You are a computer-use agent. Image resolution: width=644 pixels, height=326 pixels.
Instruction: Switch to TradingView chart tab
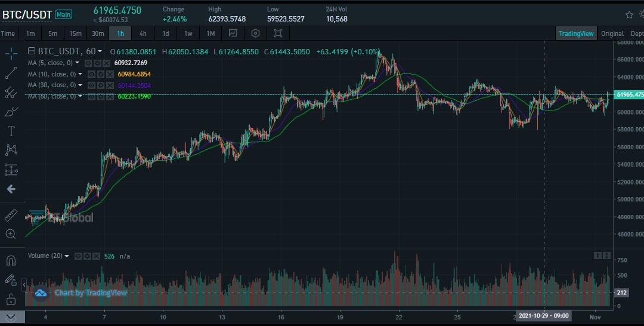click(576, 33)
